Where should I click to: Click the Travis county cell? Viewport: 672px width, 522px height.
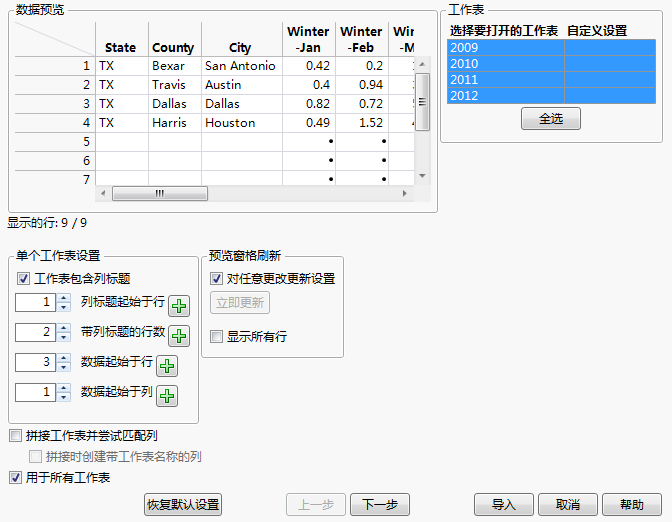[175, 85]
